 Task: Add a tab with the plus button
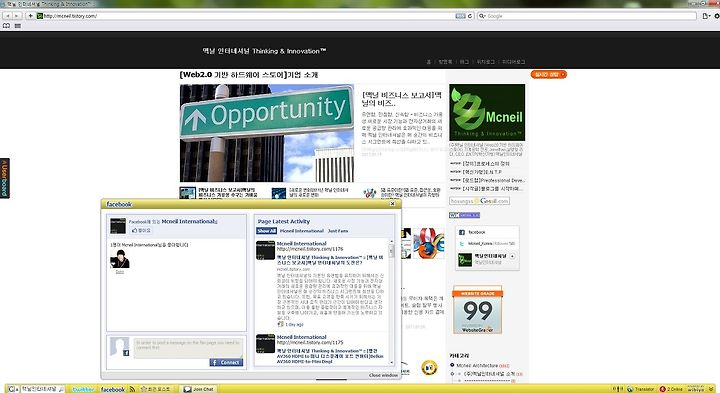click(x=30, y=16)
